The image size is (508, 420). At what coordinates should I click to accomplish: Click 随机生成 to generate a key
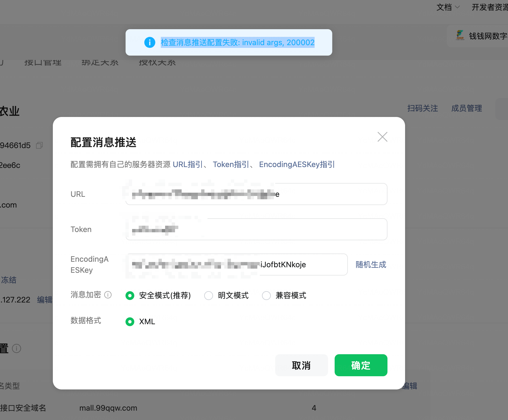point(371,264)
